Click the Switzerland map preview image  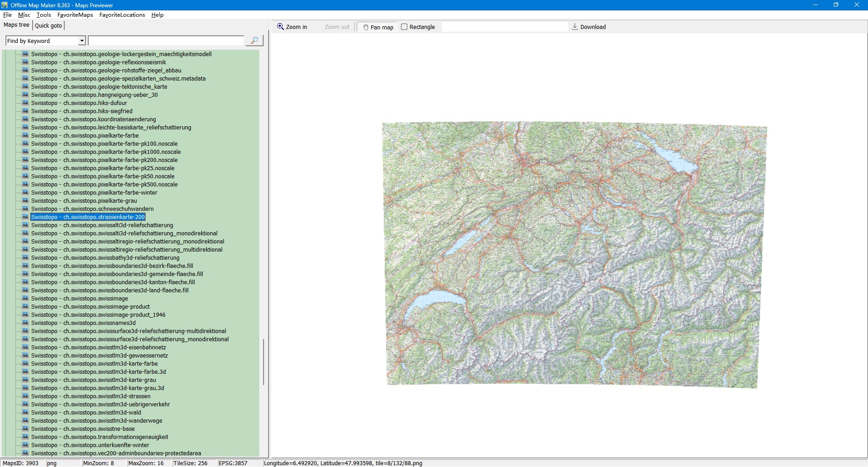(574, 254)
